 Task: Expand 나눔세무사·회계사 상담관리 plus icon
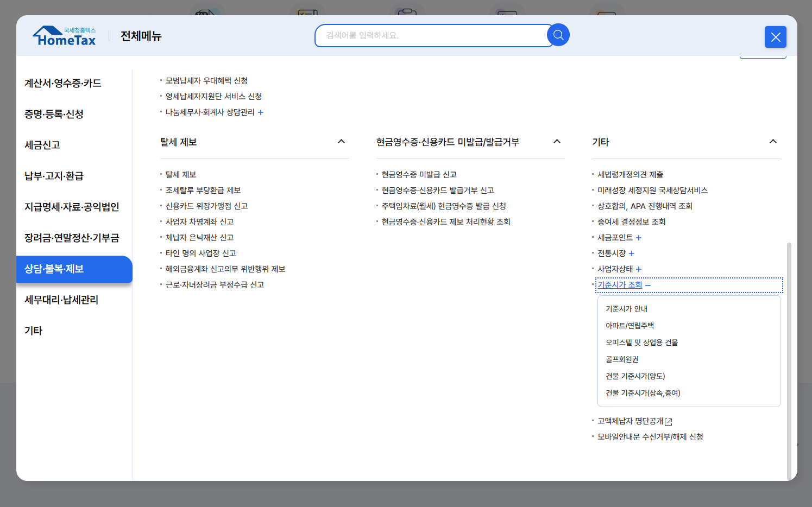(x=261, y=112)
